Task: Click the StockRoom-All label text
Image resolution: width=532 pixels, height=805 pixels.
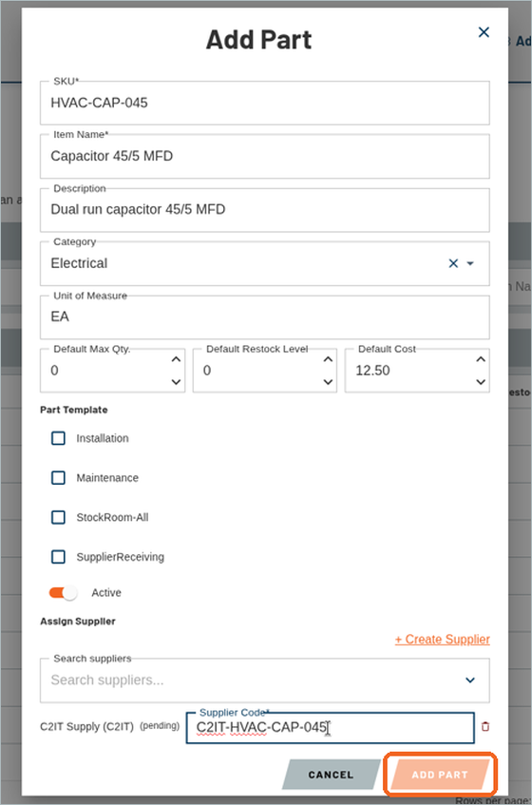Action: pyautogui.click(x=112, y=517)
